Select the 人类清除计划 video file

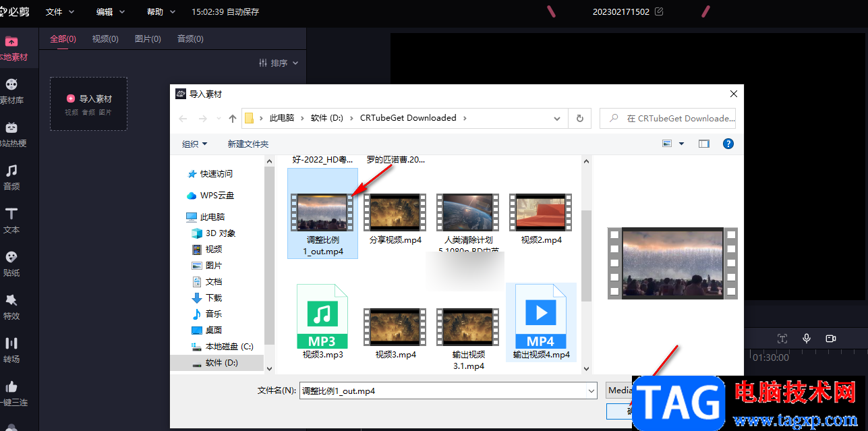[x=469, y=222]
